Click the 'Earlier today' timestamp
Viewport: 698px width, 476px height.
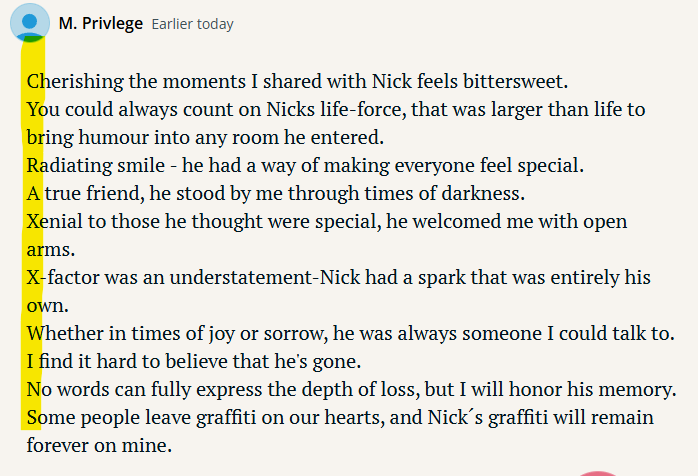[x=192, y=24]
